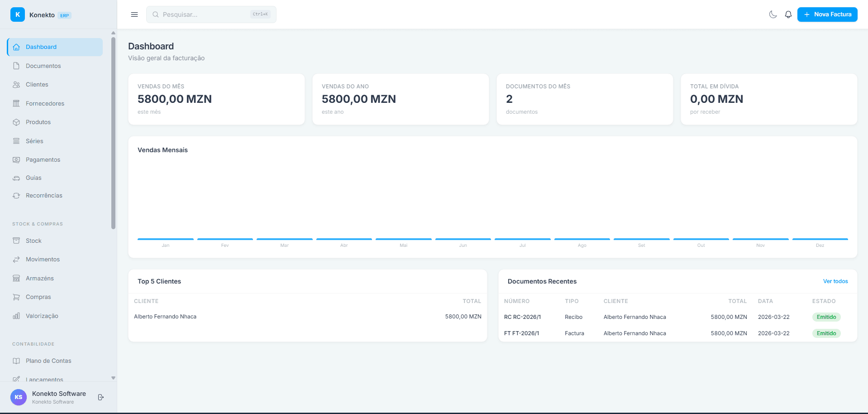Click the sidebar scrollbar up arrow
This screenshot has height=414, width=868.
[113, 33]
